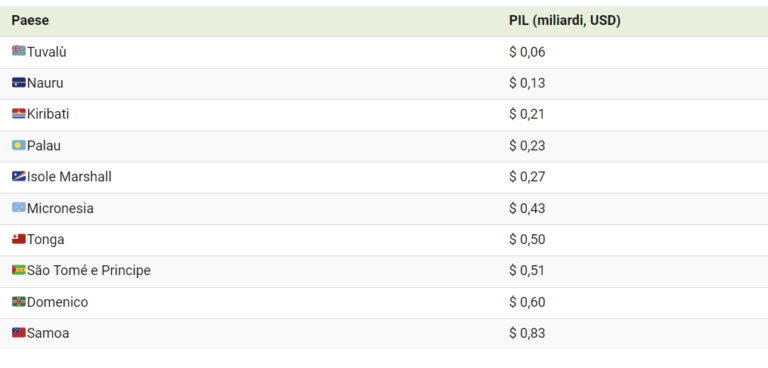Click the Tonga flag icon
The height and width of the screenshot is (368, 768).
[x=19, y=239]
